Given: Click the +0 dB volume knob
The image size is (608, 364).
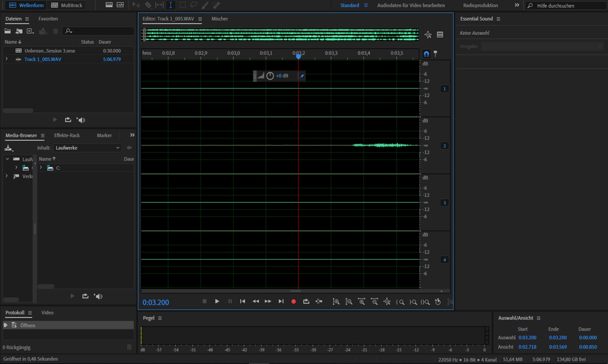Looking at the screenshot, I should 270,76.
